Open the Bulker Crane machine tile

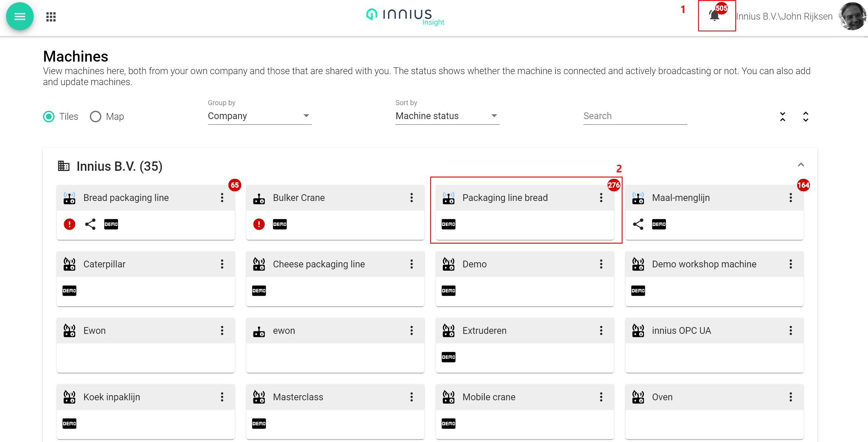pos(335,212)
